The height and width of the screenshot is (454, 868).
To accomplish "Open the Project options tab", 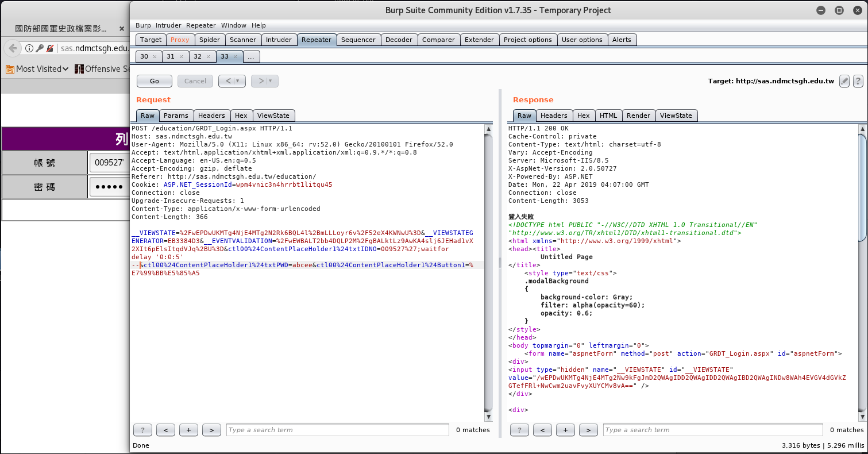I will click(528, 40).
